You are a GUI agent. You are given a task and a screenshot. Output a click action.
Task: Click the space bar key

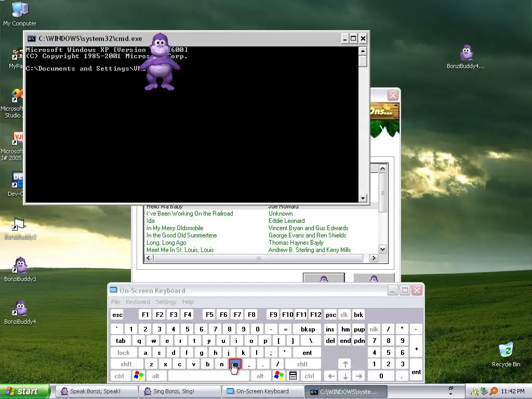pyautogui.click(x=208, y=376)
